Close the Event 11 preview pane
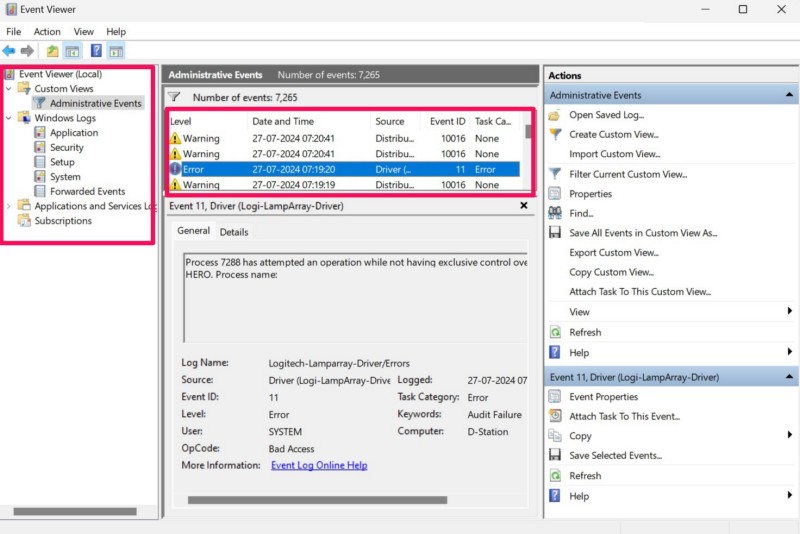This screenshot has width=800, height=534. point(523,205)
